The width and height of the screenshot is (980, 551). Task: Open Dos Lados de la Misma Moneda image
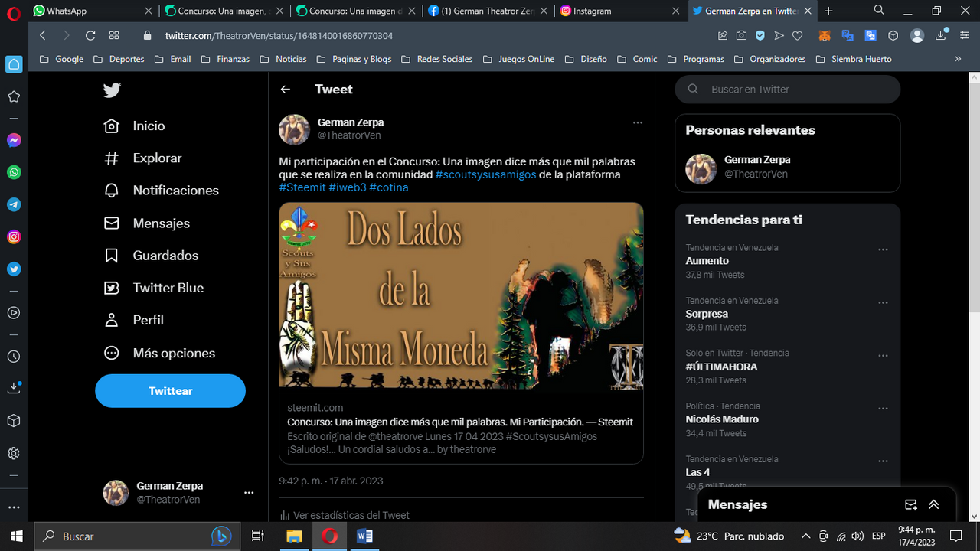click(461, 297)
